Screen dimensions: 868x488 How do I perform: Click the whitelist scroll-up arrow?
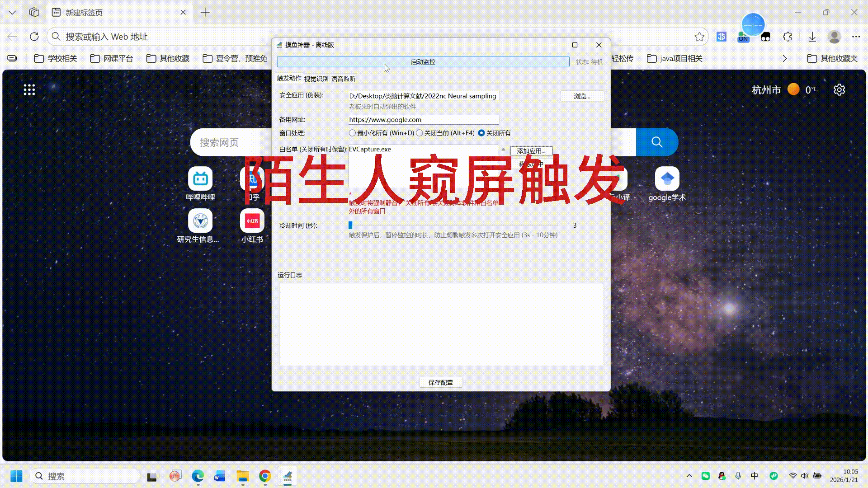coord(504,150)
